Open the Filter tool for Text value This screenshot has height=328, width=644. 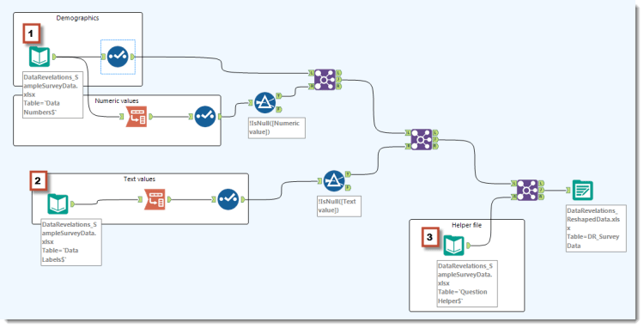coord(334,181)
